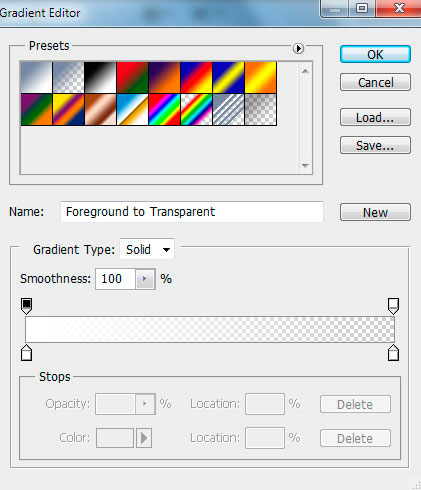Pick the Transparent Stripes gradient preset
Image resolution: width=421 pixels, height=490 pixels.
click(228, 110)
